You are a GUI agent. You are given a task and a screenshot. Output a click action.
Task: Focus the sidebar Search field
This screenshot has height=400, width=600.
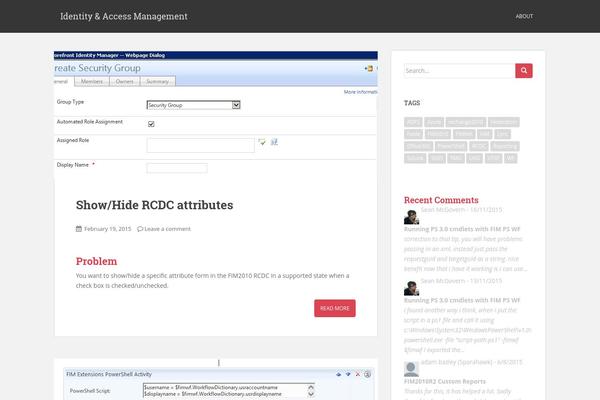point(459,71)
